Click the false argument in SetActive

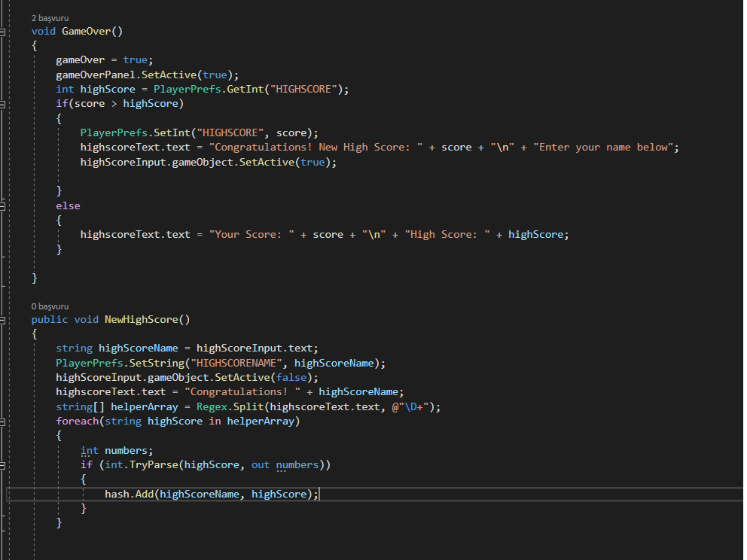tap(291, 378)
